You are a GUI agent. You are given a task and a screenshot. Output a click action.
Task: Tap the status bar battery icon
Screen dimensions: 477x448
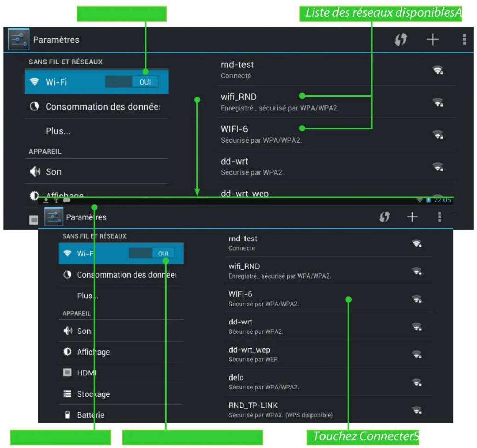pyautogui.click(x=428, y=200)
